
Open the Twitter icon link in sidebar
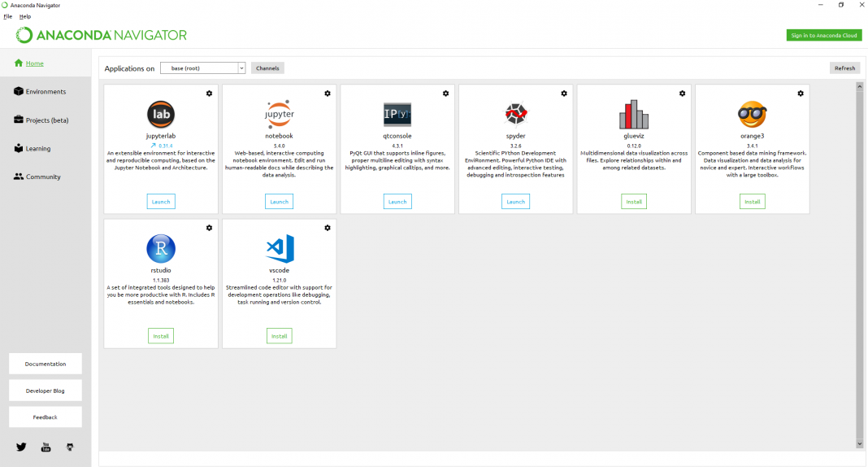click(x=21, y=447)
